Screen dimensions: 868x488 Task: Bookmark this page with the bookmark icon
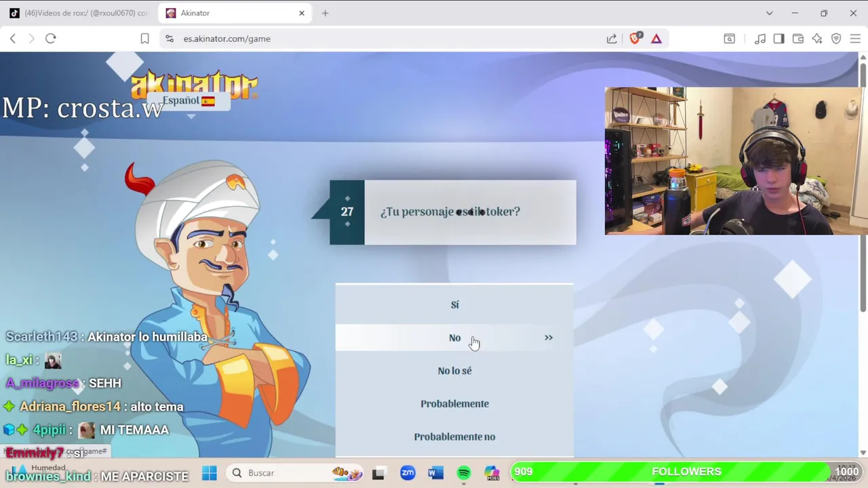click(144, 39)
